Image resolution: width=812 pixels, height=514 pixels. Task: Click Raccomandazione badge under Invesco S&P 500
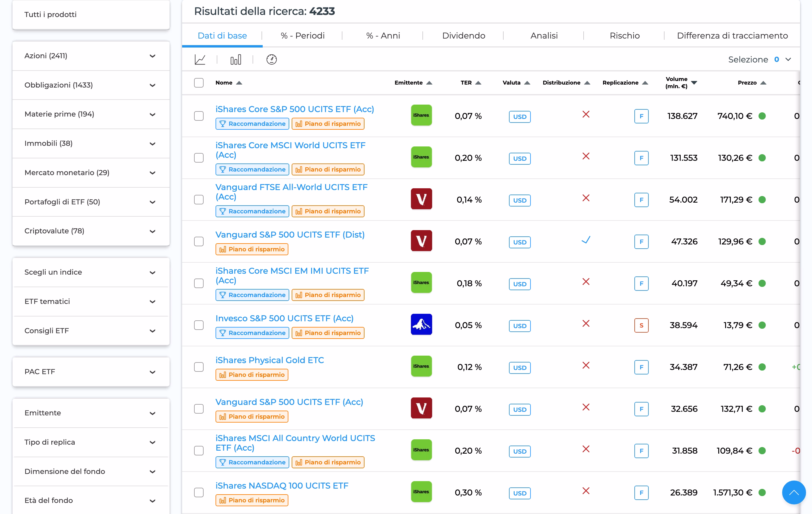(252, 333)
